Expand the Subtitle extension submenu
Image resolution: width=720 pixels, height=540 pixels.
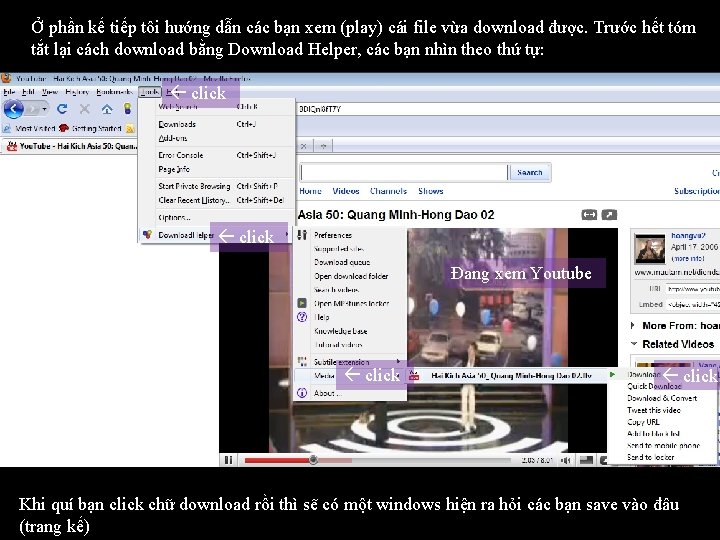(350, 362)
